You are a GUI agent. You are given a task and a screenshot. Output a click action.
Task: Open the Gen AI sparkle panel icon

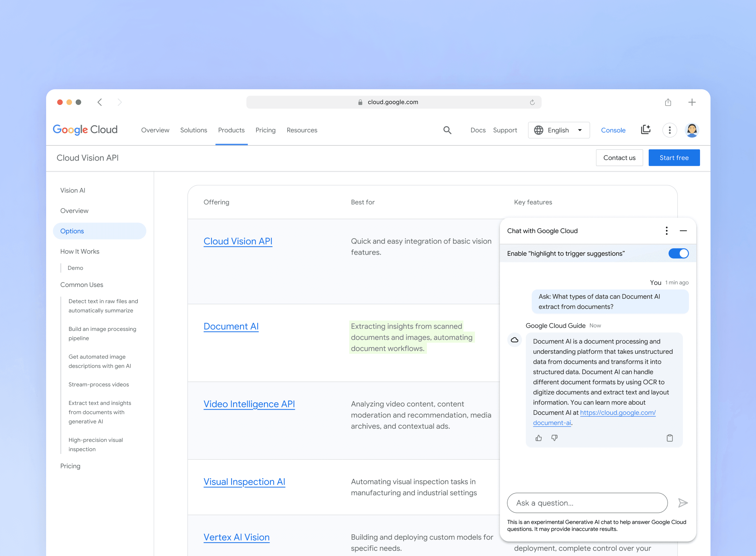pyautogui.click(x=645, y=130)
